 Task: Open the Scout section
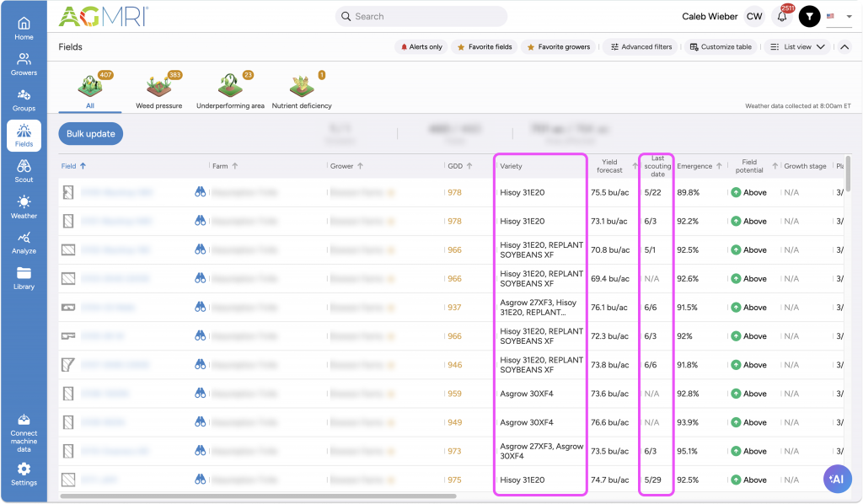coord(24,171)
